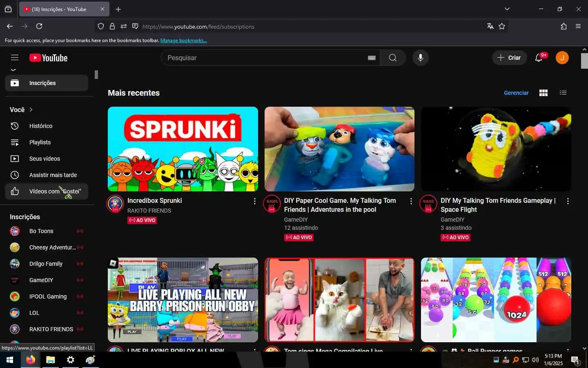Open tracking protection shield panel
This screenshot has height=368, width=588.
101,26
